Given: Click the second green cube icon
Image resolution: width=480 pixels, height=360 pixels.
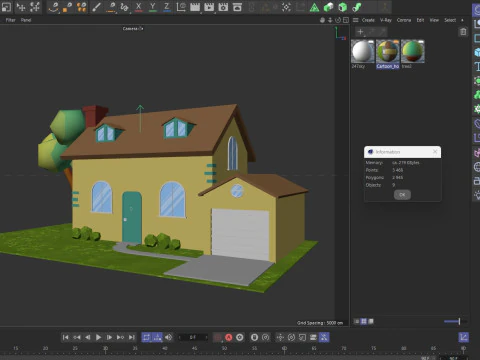Looking at the screenshot, I should click(342, 7).
